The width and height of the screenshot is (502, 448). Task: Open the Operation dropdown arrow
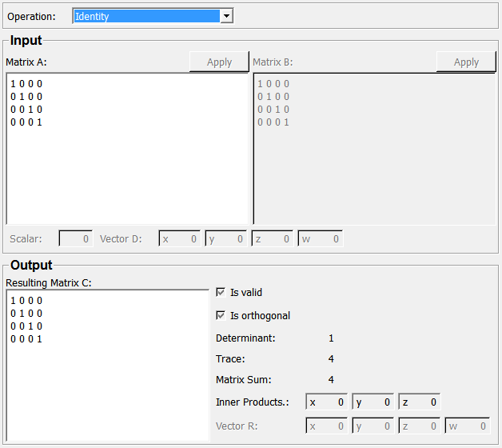226,16
